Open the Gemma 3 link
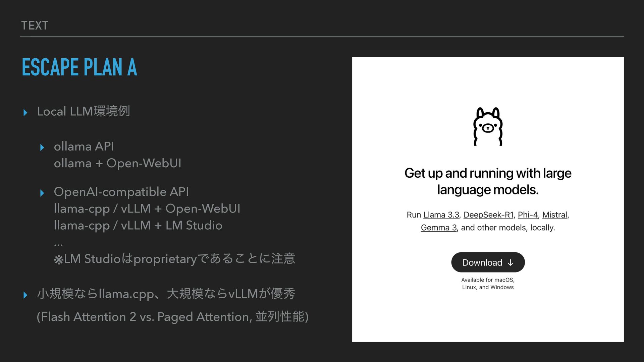 (x=439, y=228)
